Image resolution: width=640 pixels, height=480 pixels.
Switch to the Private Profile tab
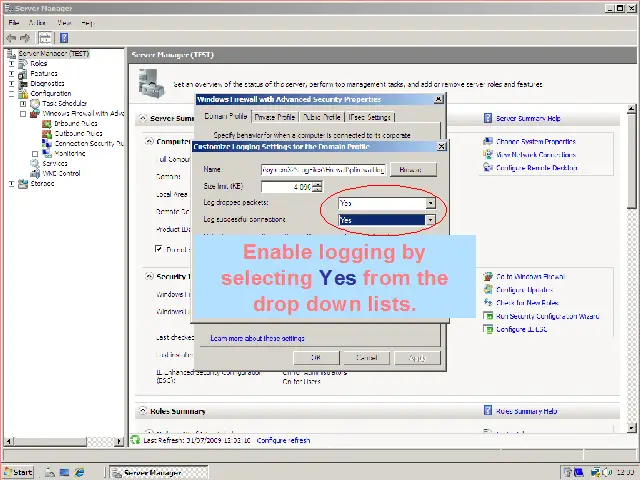[x=275, y=117]
